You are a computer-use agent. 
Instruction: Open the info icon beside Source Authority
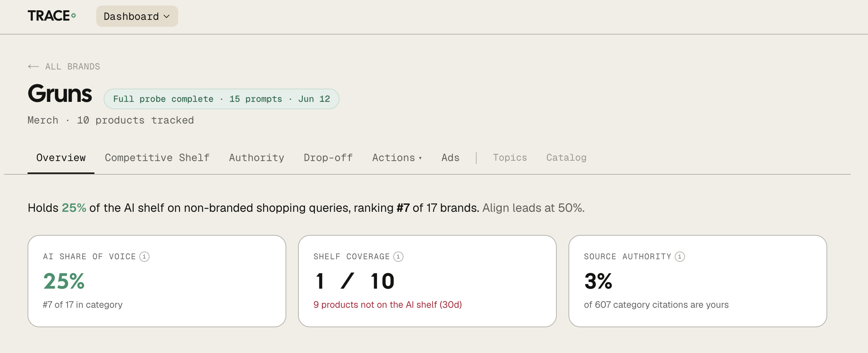tap(680, 257)
